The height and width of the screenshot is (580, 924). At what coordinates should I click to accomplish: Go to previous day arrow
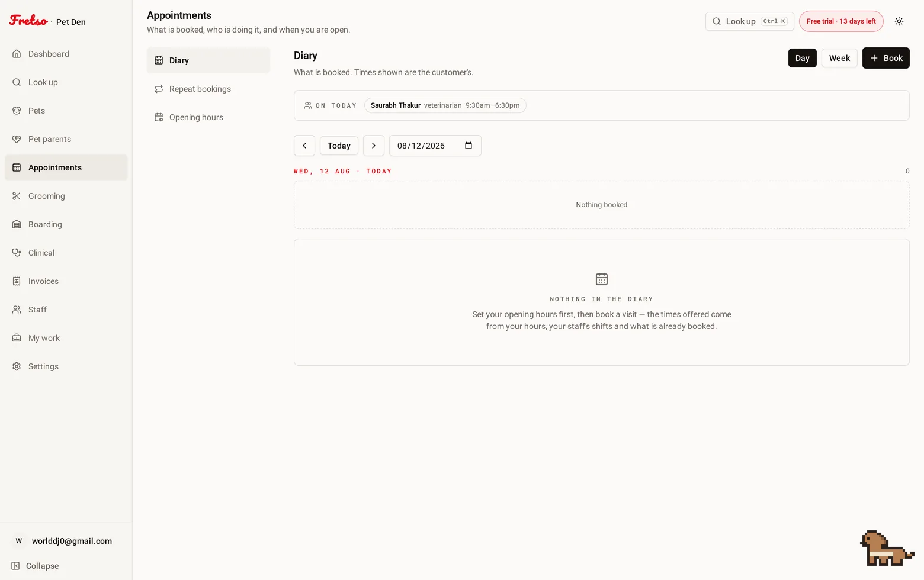(x=304, y=146)
